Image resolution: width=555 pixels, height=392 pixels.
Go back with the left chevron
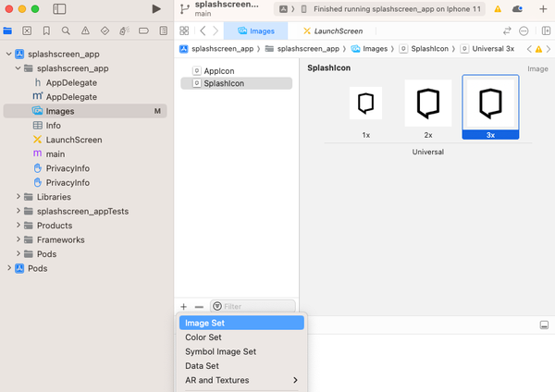(203, 31)
